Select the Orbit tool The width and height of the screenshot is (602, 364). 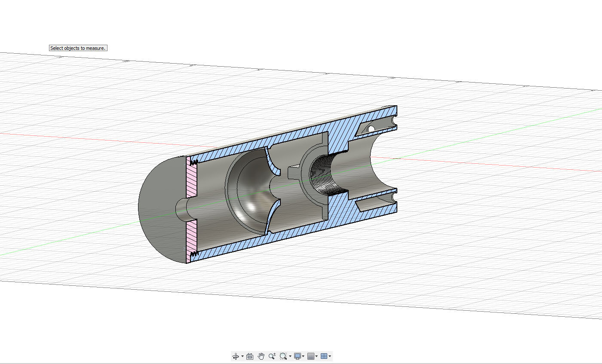[236, 356]
